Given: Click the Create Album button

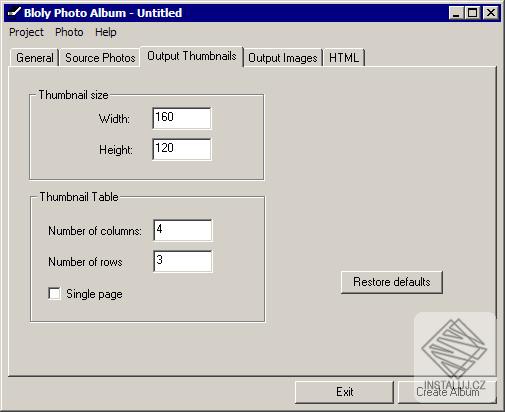Looking at the screenshot, I should 447,392.
